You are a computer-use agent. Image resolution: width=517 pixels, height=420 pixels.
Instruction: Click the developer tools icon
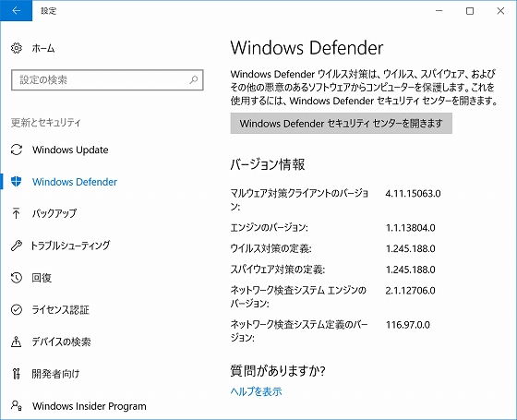pyautogui.click(x=17, y=374)
